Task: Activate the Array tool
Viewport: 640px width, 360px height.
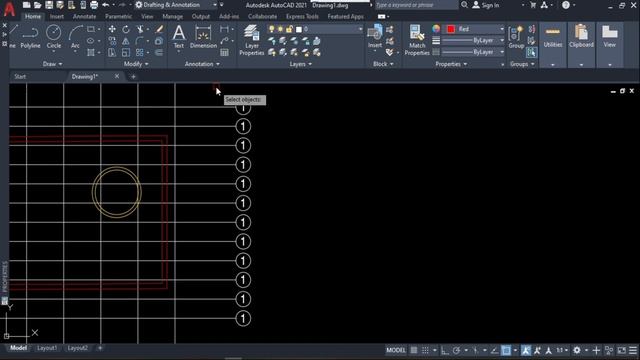Action: 140,52
